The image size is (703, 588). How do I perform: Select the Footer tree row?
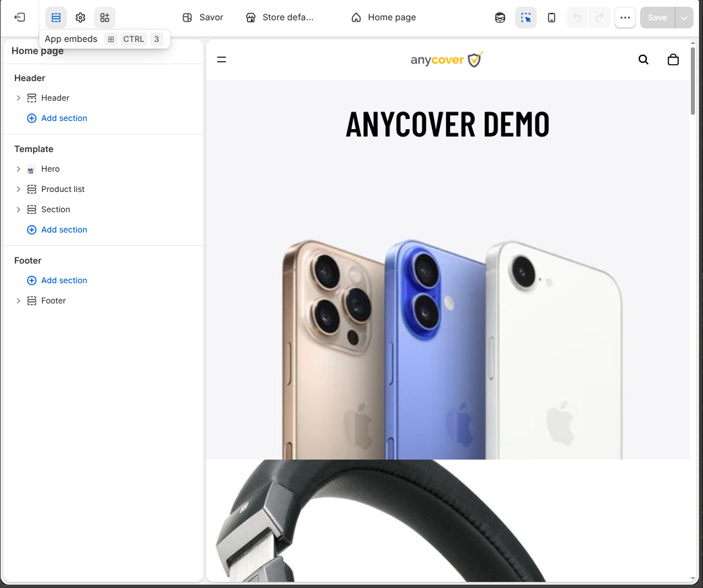coord(103,301)
